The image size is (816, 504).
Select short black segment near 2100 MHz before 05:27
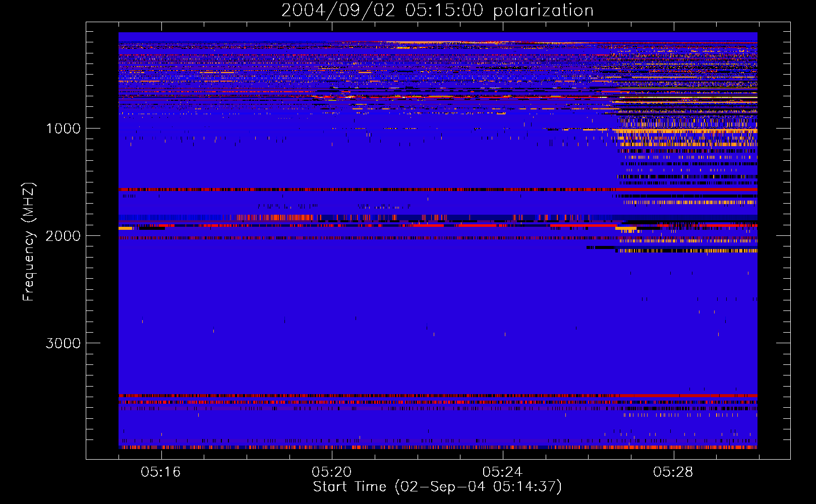pos(600,247)
